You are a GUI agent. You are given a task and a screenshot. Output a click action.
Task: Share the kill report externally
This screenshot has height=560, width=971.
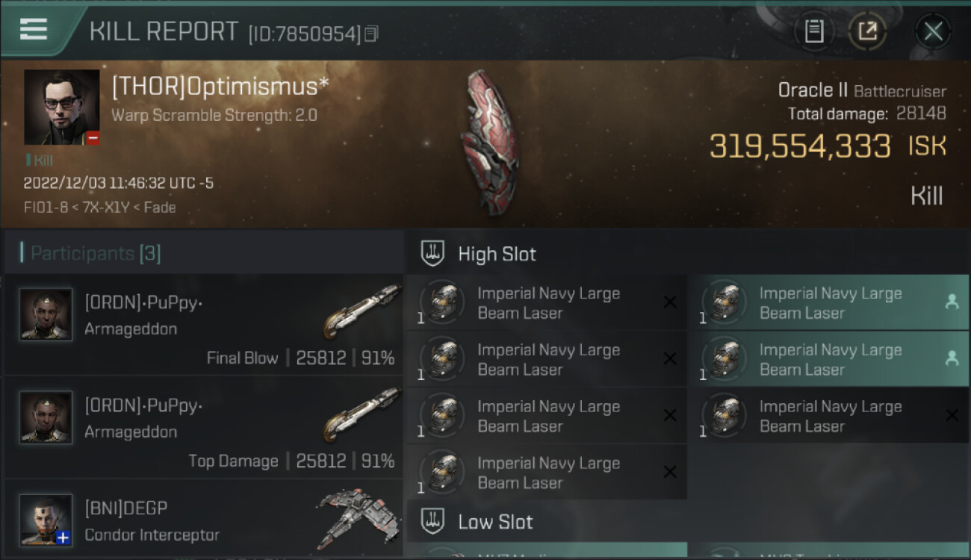[867, 31]
